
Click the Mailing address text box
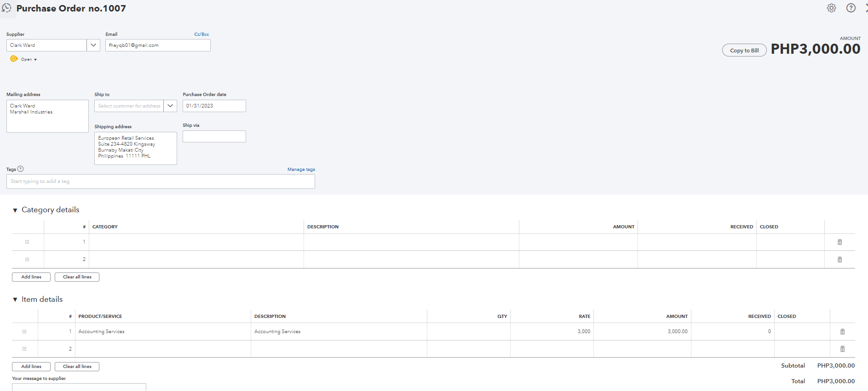(x=47, y=116)
